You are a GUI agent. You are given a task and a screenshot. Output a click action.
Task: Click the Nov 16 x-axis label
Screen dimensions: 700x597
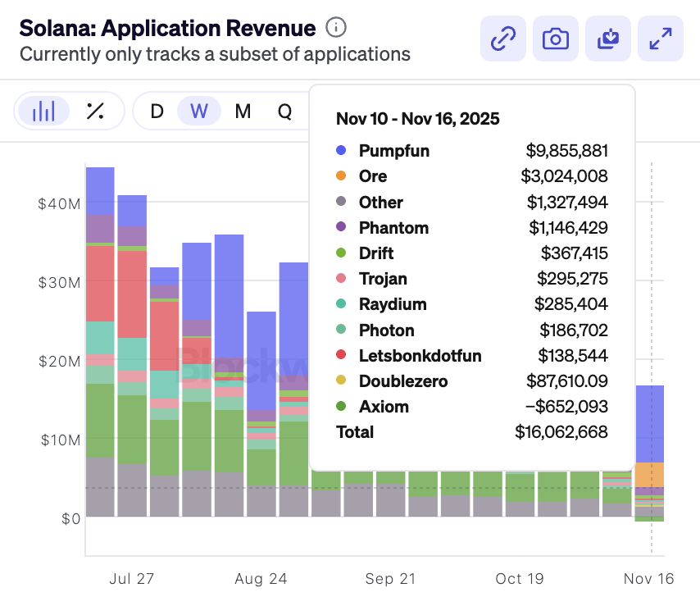[x=648, y=579]
